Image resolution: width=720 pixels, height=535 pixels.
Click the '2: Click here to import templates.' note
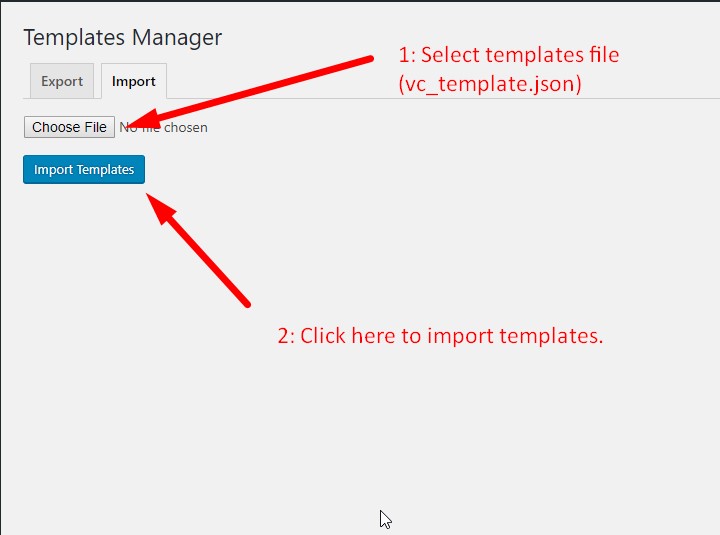[x=440, y=336]
